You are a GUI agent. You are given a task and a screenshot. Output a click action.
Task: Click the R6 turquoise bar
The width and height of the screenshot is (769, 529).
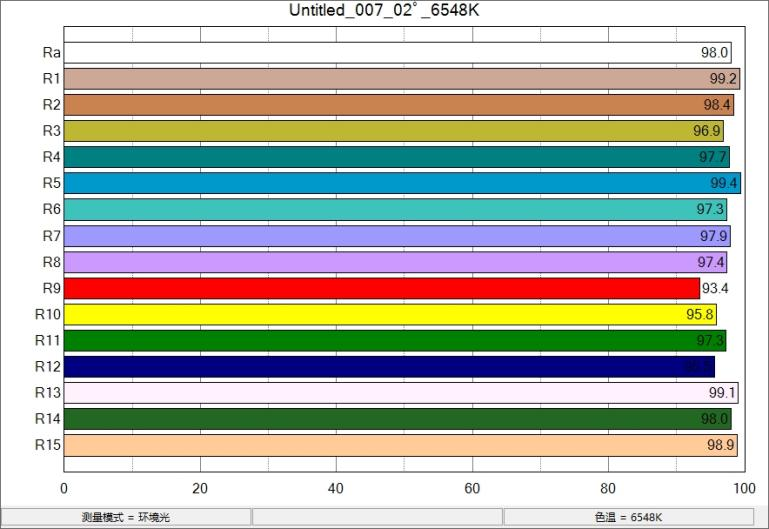394,210
